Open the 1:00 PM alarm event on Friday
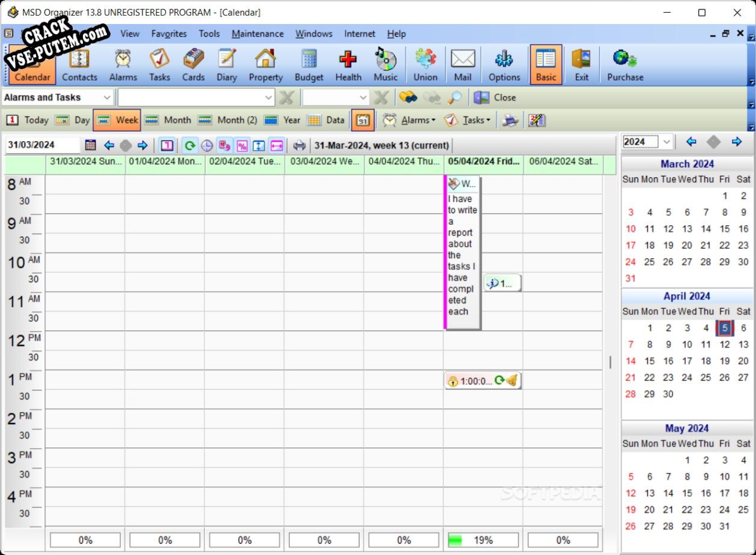Image resolution: width=756 pixels, height=555 pixels. tap(483, 381)
